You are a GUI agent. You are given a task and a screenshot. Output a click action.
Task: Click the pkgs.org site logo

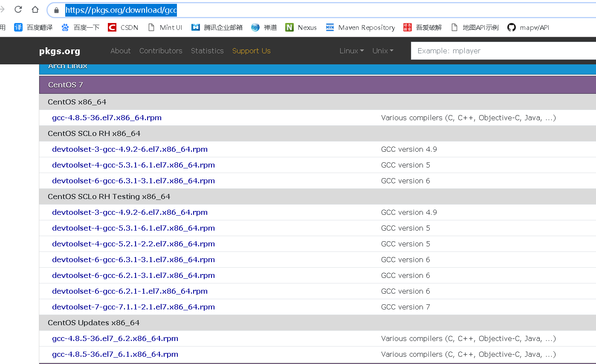(60, 51)
